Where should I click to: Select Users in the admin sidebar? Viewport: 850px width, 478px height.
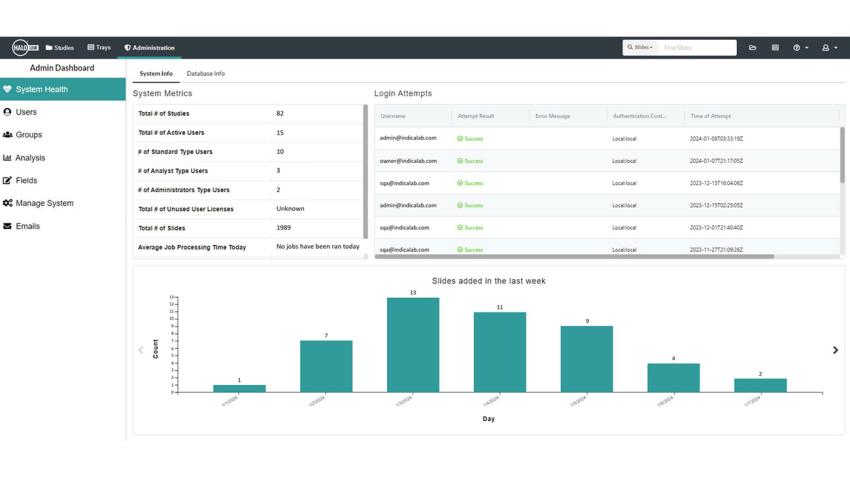tap(26, 112)
